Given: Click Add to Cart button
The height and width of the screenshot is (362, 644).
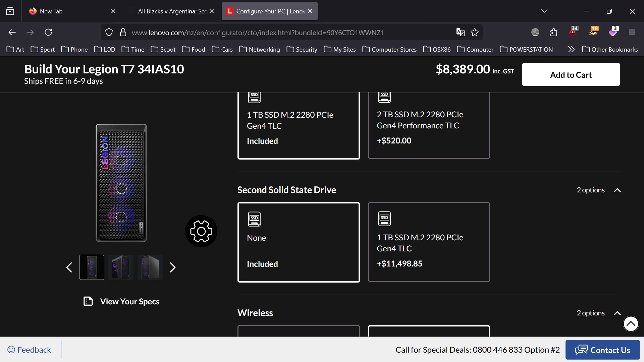Looking at the screenshot, I should click(571, 74).
